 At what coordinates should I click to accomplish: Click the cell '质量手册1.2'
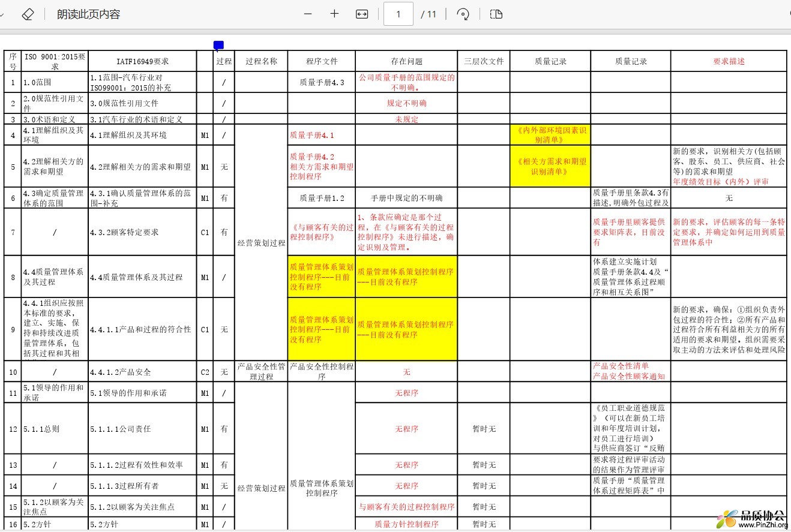(x=322, y=198)
